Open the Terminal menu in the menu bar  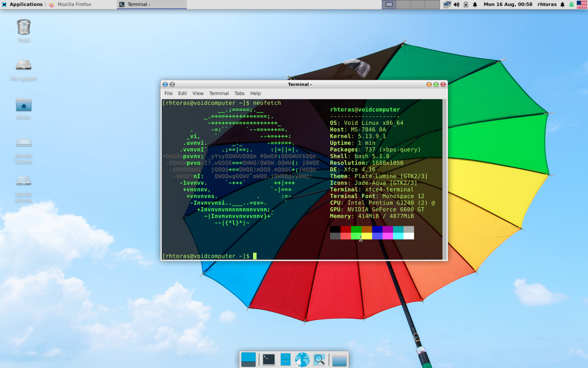pos(219,93)
